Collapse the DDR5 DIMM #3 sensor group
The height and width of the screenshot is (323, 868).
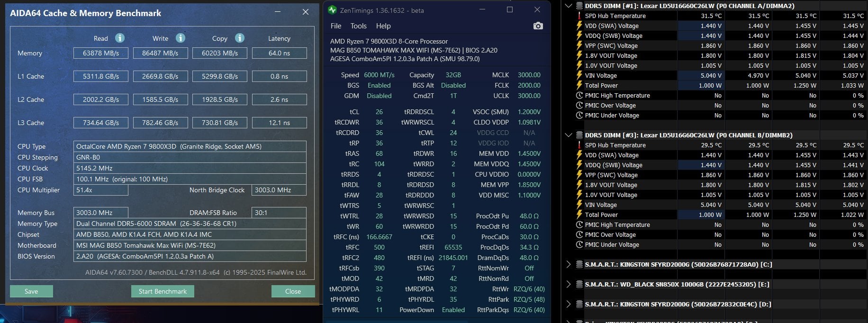pyautogui.click(x=569, y=135)
